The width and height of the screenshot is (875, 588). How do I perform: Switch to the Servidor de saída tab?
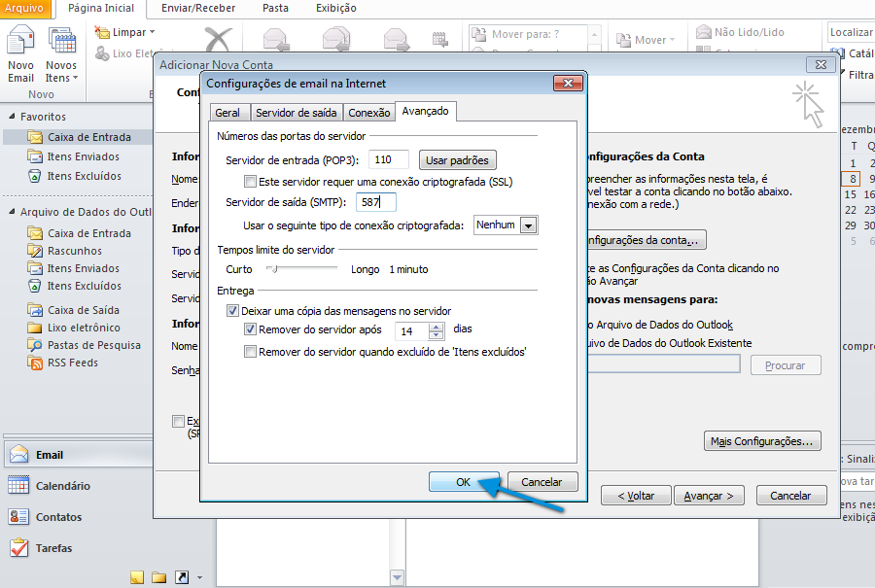(297, 113)
